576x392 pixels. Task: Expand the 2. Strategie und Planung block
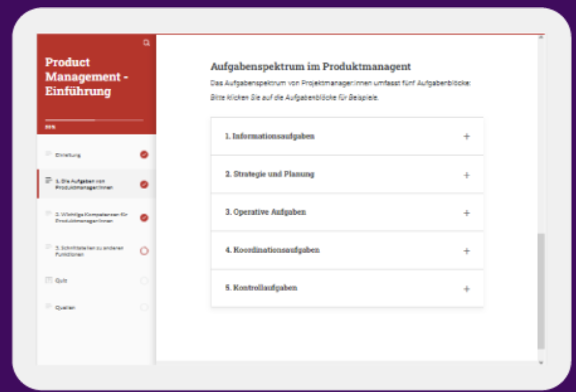(347, 174)
